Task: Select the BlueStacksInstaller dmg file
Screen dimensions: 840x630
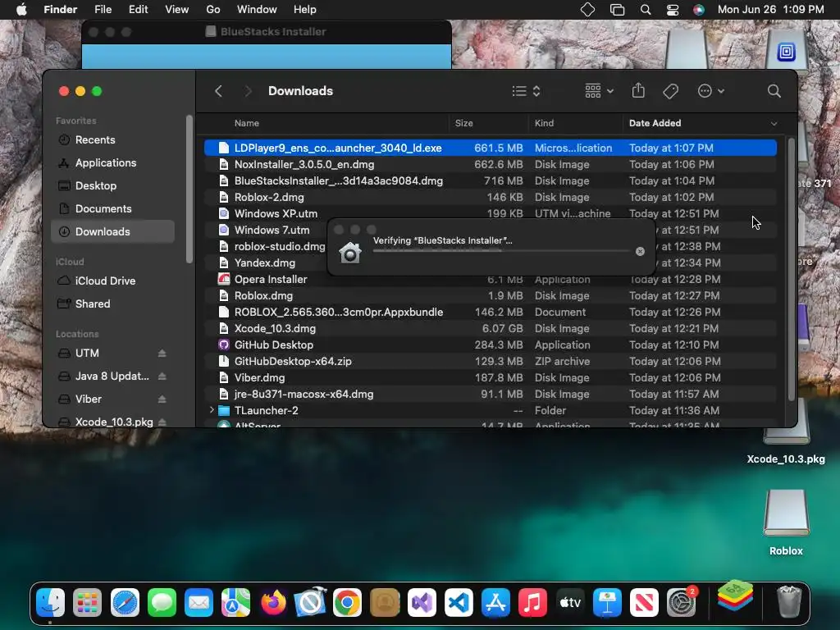Action: click(x=491, y=181)
